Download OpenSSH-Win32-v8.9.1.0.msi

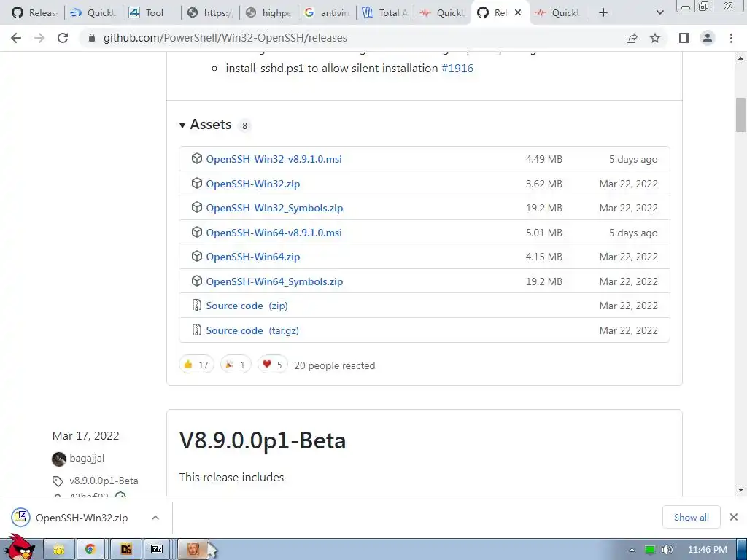[x=274, y=159]
